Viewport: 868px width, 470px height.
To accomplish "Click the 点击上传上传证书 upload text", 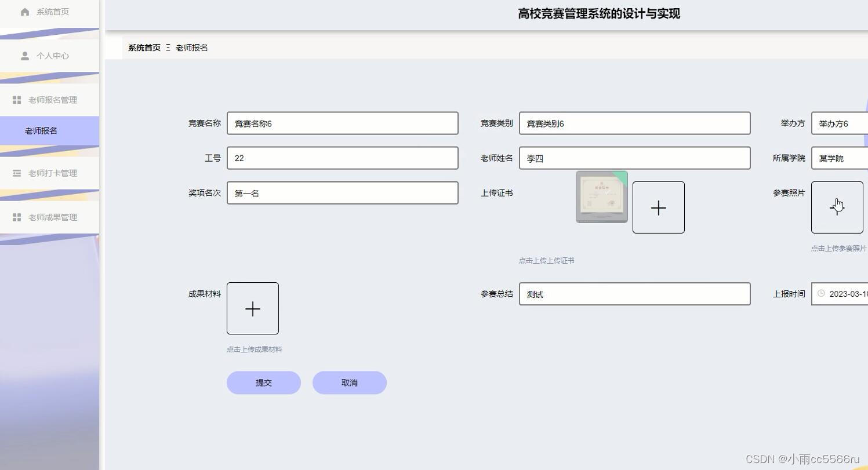I will 546,260.
